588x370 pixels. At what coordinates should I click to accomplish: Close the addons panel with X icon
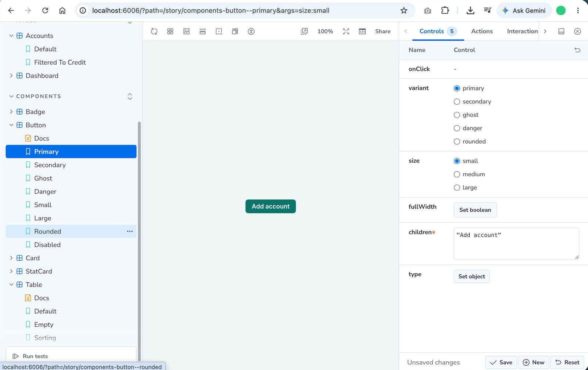(x=577, y=31)
